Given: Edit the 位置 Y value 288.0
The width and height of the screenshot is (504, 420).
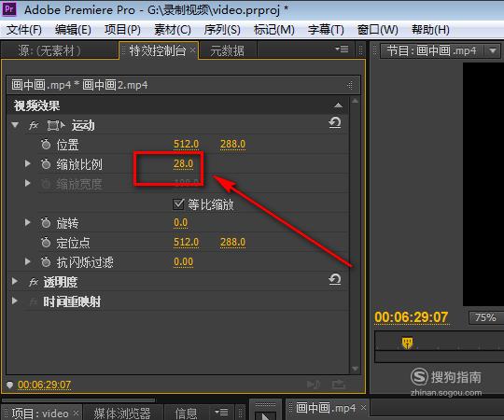Looking at the screenshot, I should (x=232, y=144).
